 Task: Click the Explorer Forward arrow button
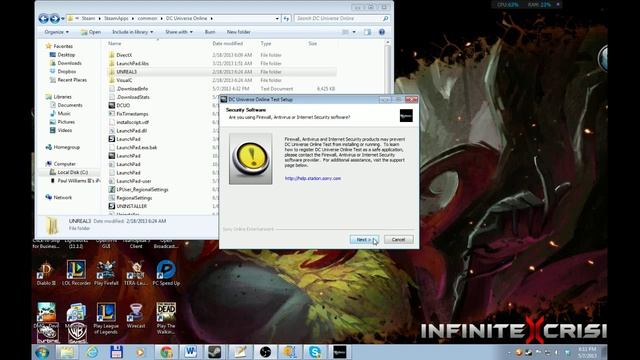click(55, 18)
